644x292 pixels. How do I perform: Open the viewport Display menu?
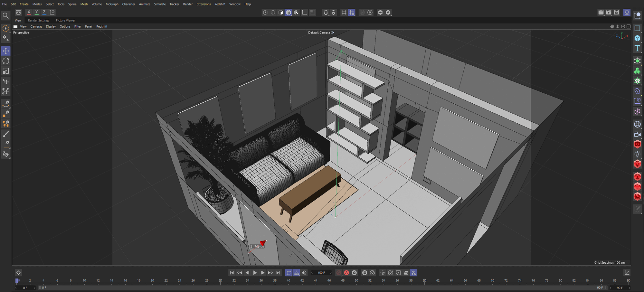(x=51, y=26)
